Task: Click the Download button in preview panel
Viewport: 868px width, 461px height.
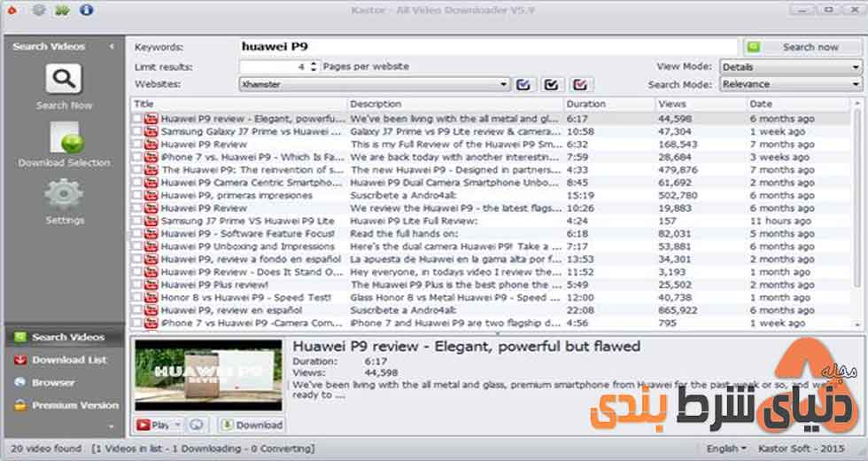Action: [252, 425]
